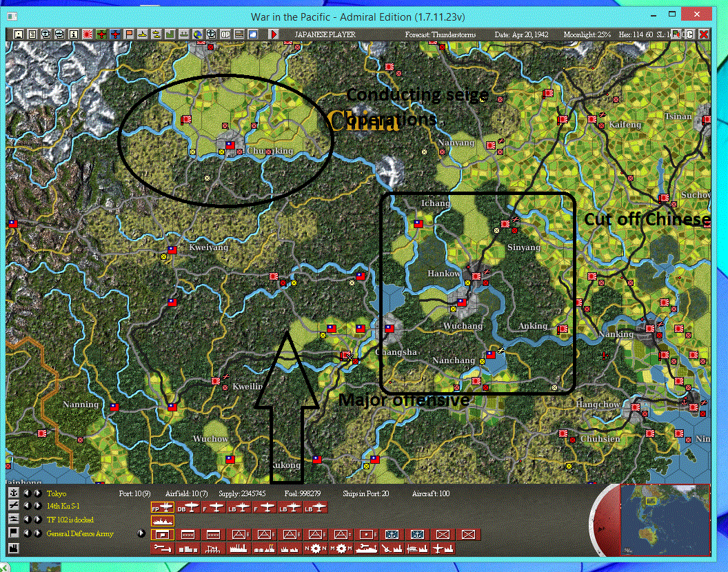
Task: Click the red X icon in toolbar corner
Action: 703,34
